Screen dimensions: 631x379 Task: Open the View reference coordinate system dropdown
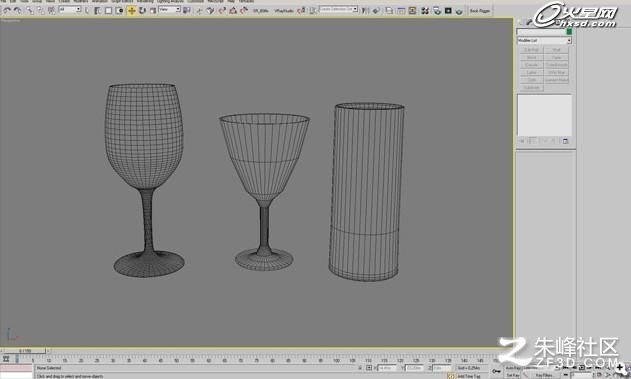coord(170,9)
